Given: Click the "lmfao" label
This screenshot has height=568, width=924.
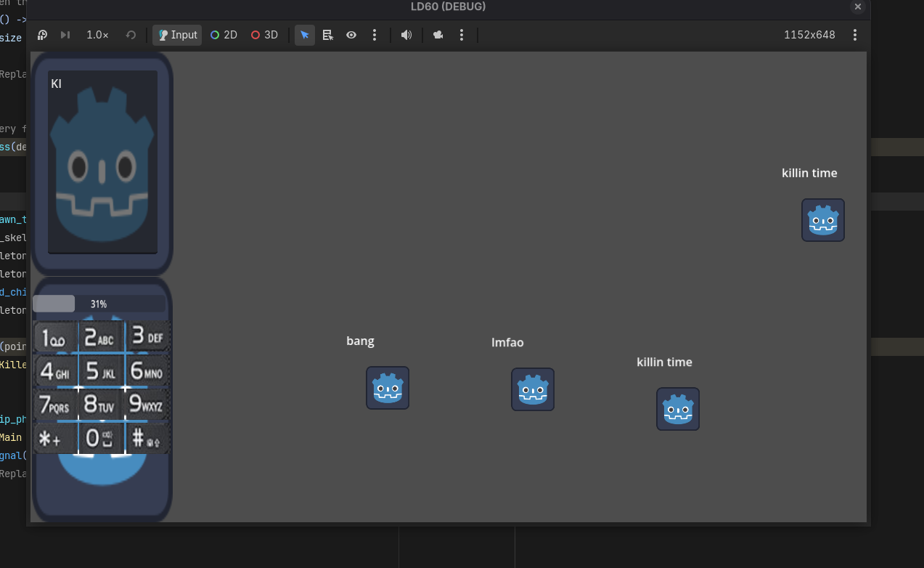Looking at the screenshot, I should 507,342.
